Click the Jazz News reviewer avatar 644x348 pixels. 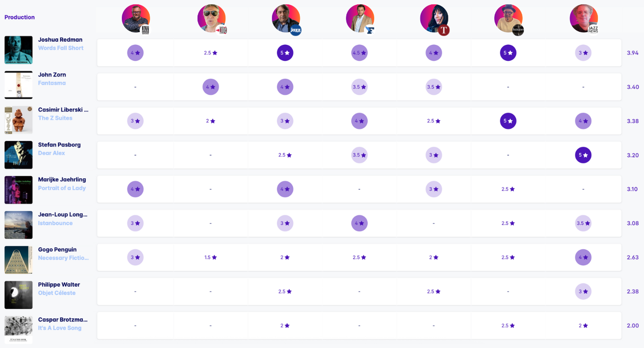(583, 19)
